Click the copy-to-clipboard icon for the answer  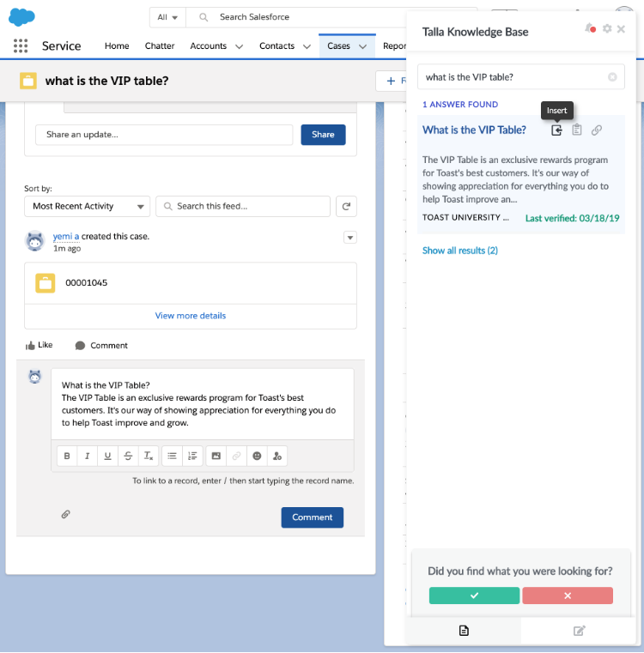tap(576, 130)
